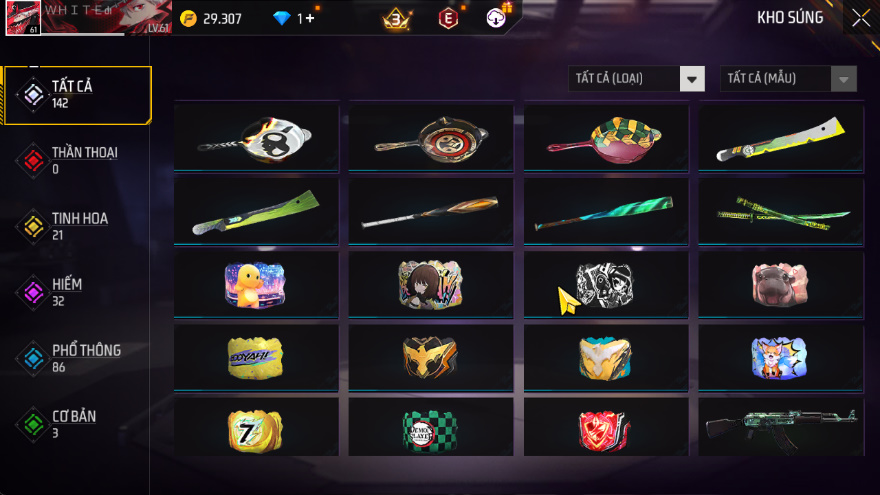Expand the Tất Cả (Mẫu) dropdown

788,79
